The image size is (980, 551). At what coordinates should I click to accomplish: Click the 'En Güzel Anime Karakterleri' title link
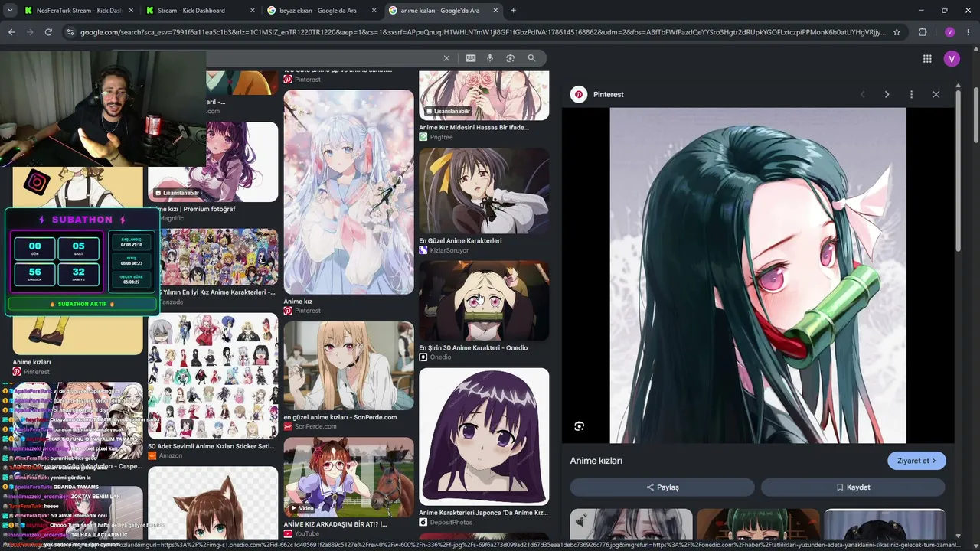460,240
